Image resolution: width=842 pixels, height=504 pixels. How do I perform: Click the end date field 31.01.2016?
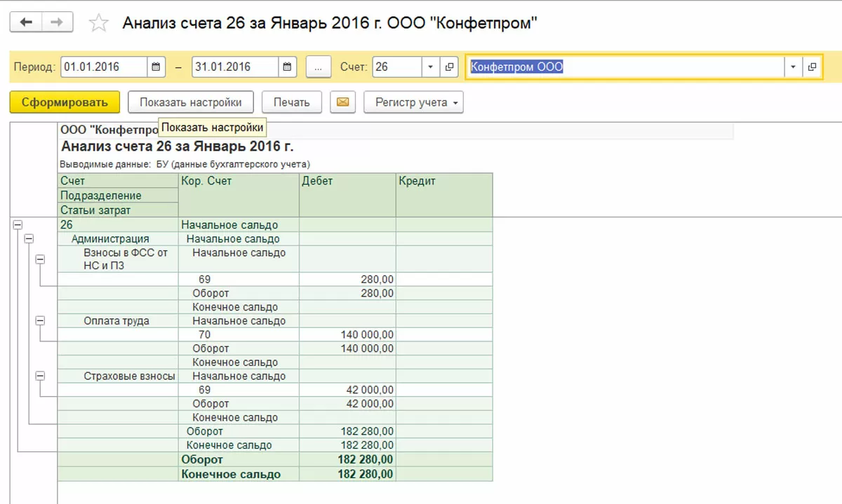point(235,67)
